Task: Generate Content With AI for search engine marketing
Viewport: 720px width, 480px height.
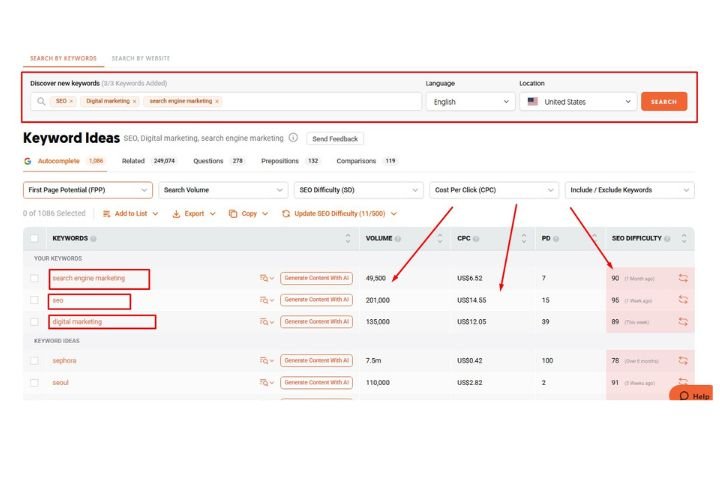Action: 316,278
